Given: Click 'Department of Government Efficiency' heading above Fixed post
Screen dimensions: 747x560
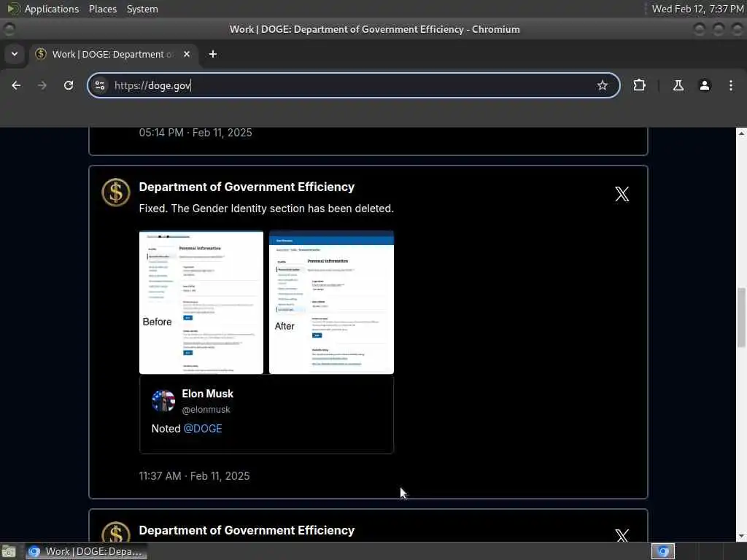Looking at the screenshot, I should click(x=247, y=187).
